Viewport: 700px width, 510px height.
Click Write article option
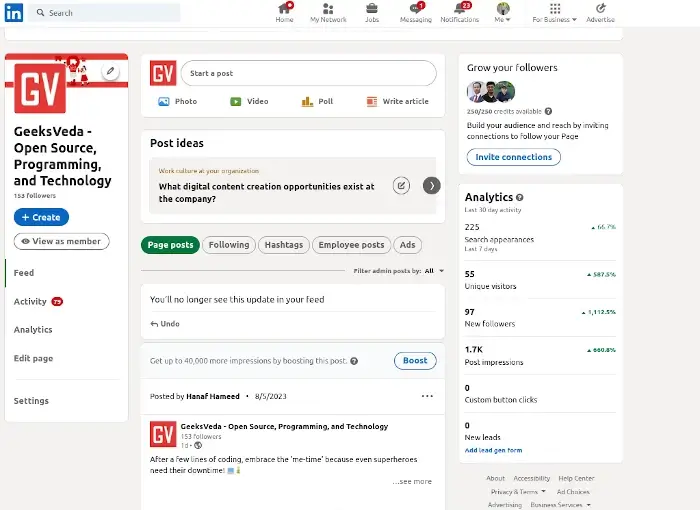(x=397, y=101)
